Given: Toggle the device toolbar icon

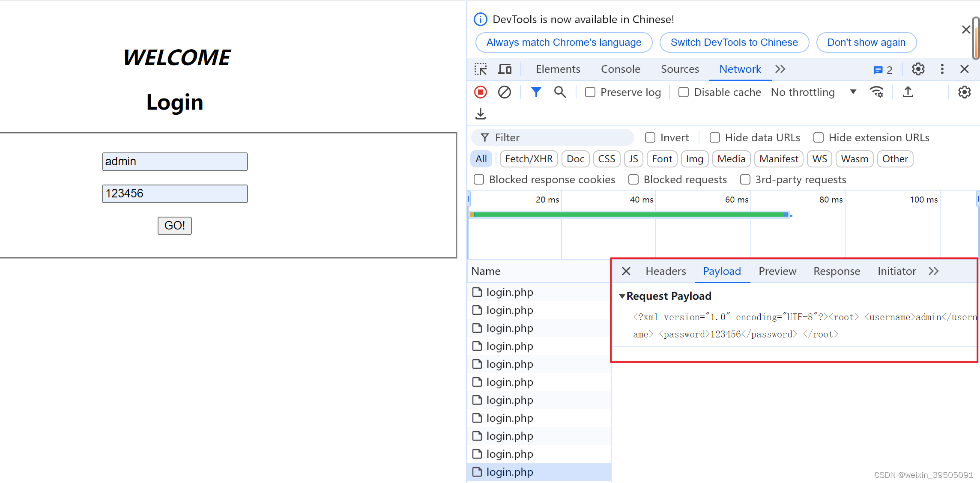Looking at the screenshot, I should coord(505,69).
